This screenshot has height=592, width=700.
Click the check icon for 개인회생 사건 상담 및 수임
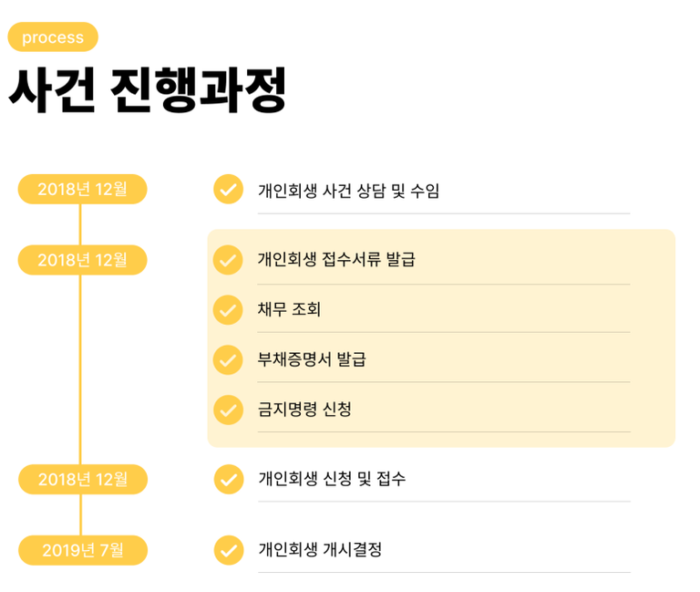coord(228,190)
